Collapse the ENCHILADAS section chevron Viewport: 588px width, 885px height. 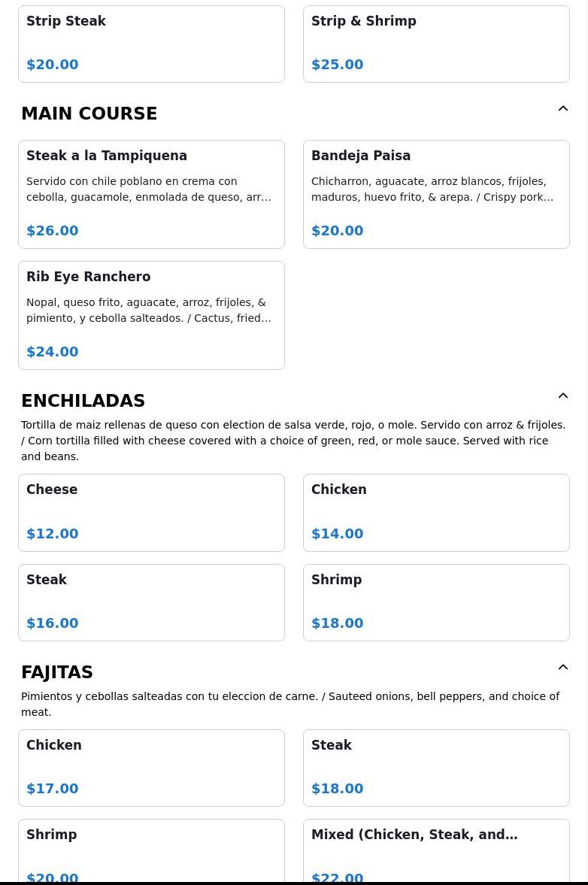click(562, 396)
